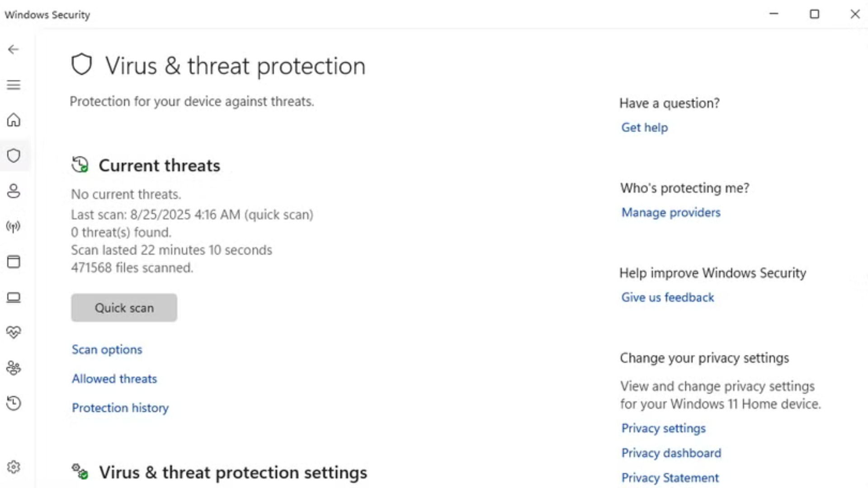The height and width of the screenshot is (488, 868).
Task: Open Home from the sidebar
Action: [14, 120]
